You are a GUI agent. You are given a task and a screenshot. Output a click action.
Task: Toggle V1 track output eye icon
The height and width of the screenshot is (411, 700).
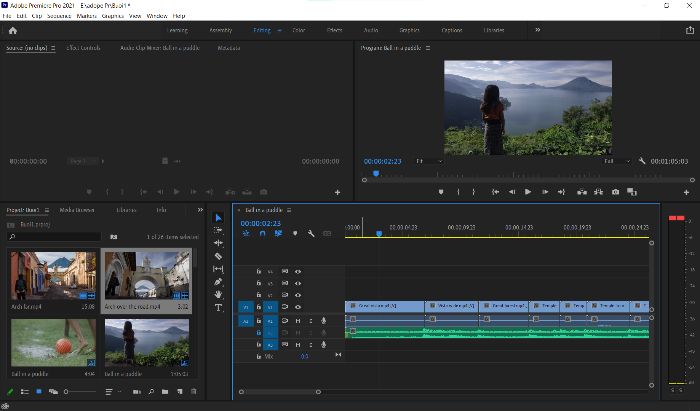point(298,307)
